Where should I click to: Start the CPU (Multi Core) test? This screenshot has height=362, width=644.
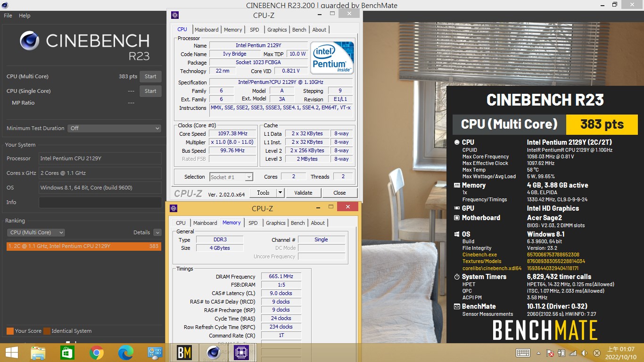click(150, 76)
